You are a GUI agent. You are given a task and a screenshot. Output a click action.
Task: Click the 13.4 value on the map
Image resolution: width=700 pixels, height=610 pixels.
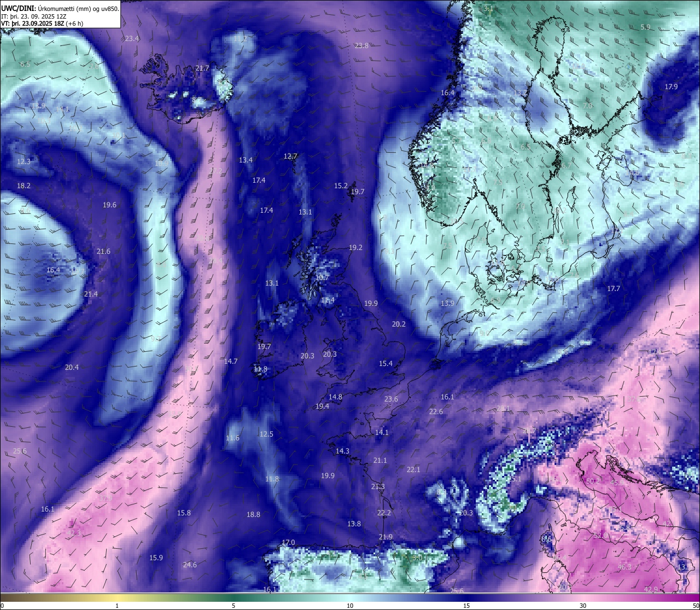click(x=246, y=160)
